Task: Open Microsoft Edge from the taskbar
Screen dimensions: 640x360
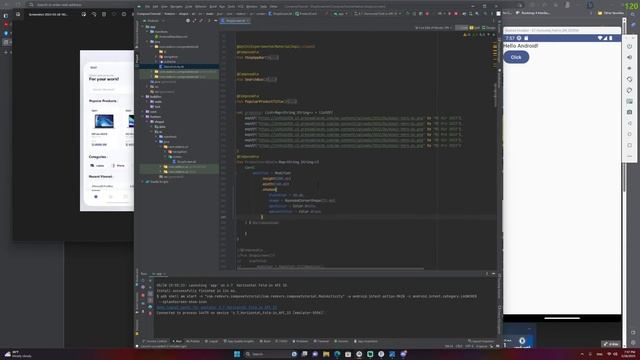Action: 337,354
